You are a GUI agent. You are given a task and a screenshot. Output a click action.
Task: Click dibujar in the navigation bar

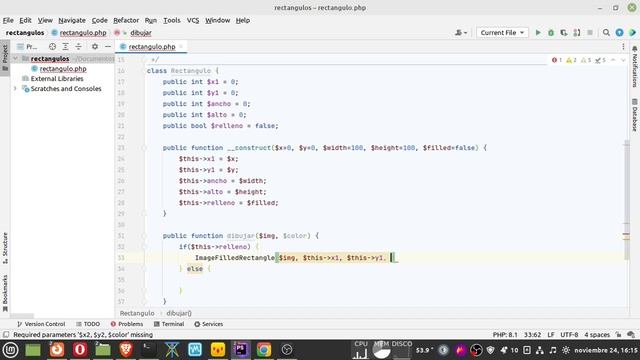(x=141, y=33)
